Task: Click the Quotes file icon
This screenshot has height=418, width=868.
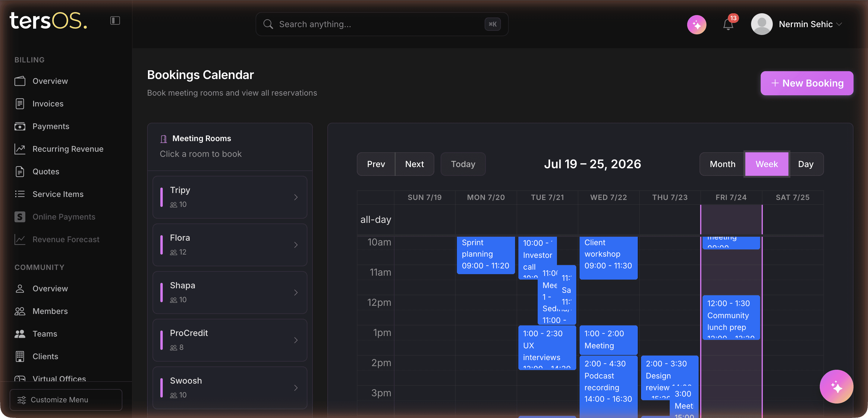Action: point(20,172)
